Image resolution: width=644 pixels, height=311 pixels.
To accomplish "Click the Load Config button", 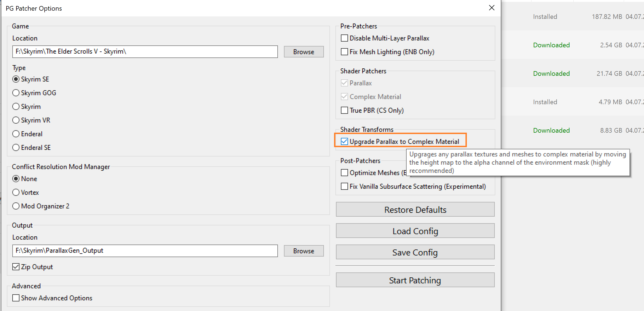I will 415,231.
